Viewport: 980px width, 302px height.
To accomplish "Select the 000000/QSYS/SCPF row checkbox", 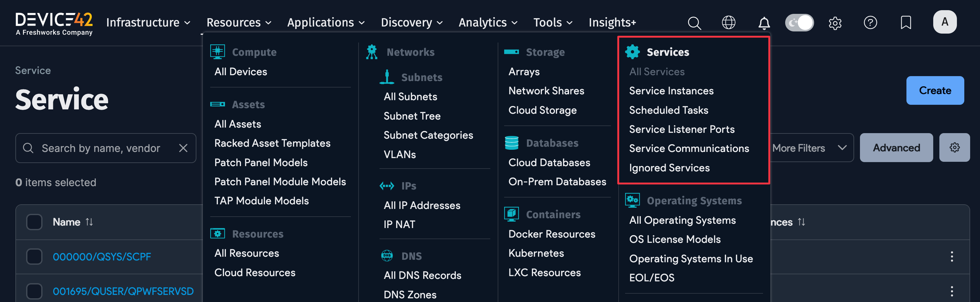I will click(34, 257).
